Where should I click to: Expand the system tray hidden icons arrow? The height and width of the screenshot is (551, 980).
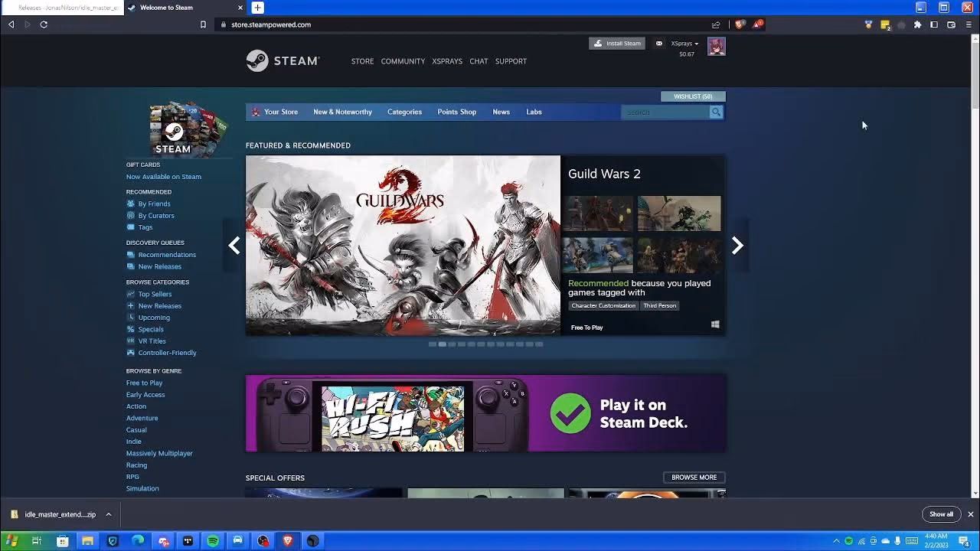point(836,541)
